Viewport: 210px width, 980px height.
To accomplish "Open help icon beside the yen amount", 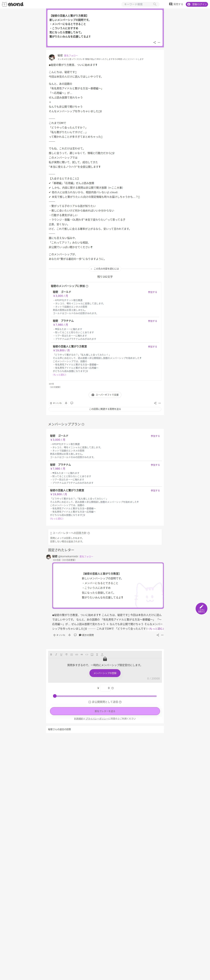I will point(112,688).
